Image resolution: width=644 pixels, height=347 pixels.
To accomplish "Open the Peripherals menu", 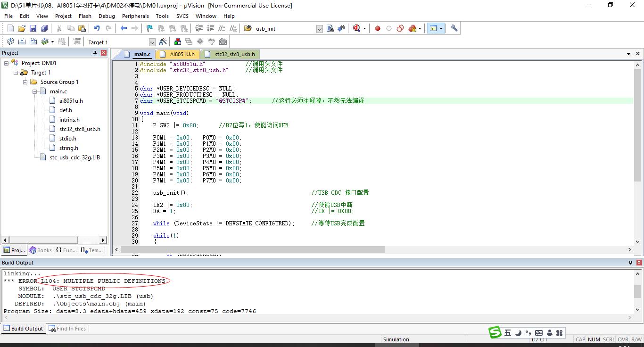I will (x=135, y=16).
